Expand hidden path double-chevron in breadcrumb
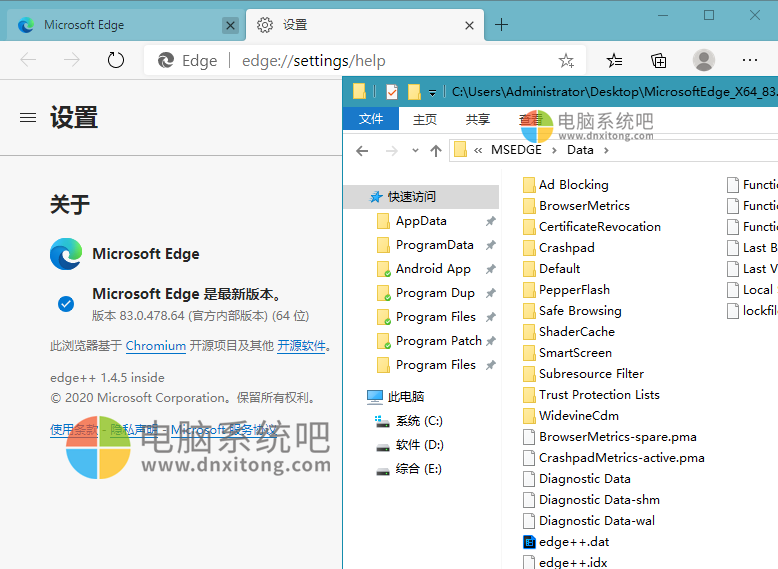 [478, 150]
